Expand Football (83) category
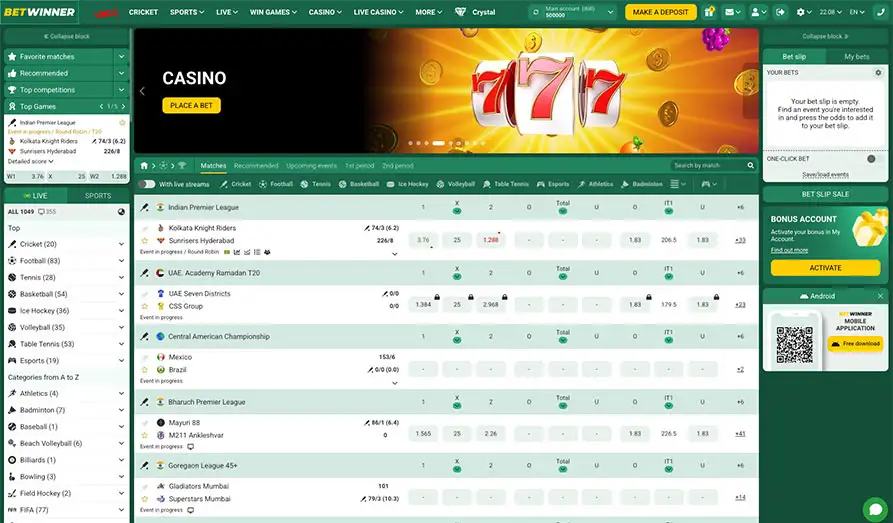The height and width of the screenshot is (523, 893). [121, 260]
